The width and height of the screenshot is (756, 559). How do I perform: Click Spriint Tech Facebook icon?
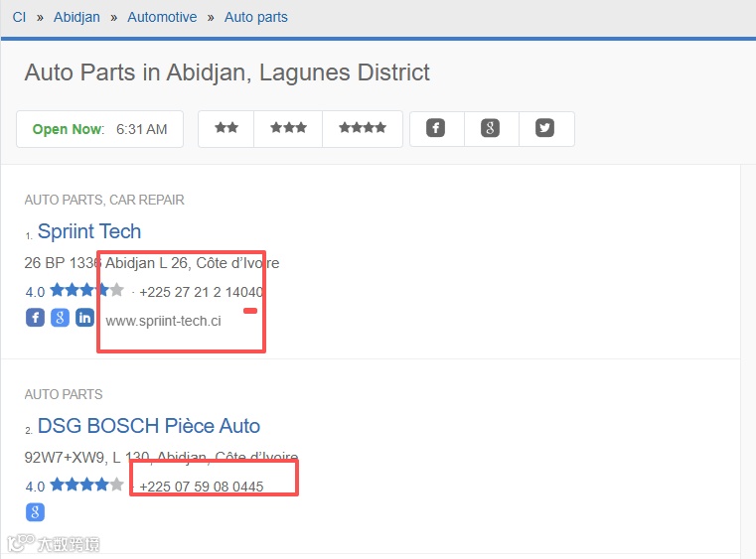(x=35, y=318)
